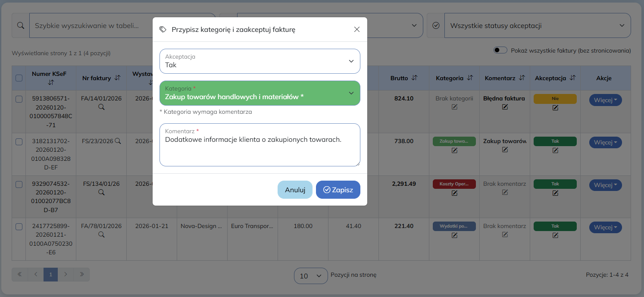Click magnifier icon next to FS/23/2026
Screen dimensions: 644x297
(118, 141)
